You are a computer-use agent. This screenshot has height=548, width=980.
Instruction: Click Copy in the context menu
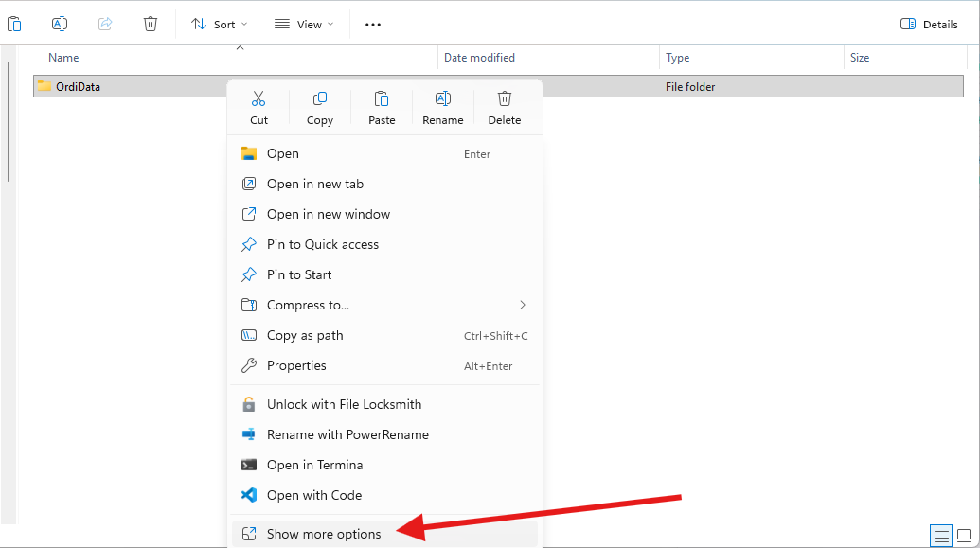[320, 108]
